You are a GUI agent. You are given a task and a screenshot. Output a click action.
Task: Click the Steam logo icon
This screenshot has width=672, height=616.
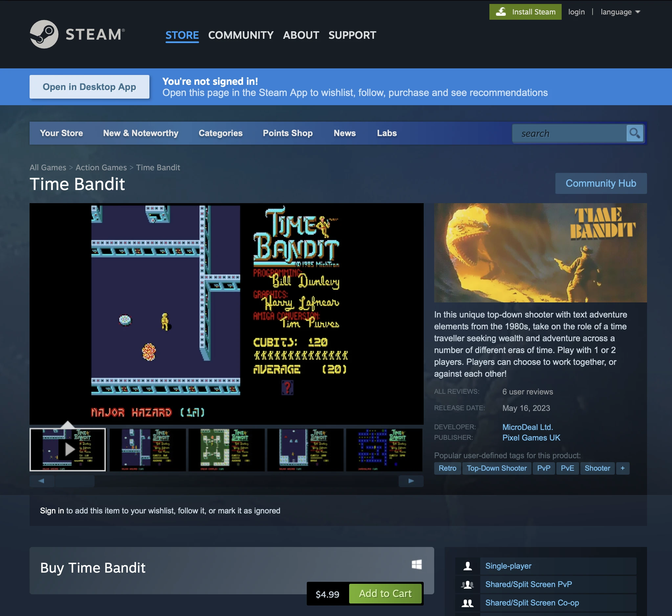tap(44, 35)
